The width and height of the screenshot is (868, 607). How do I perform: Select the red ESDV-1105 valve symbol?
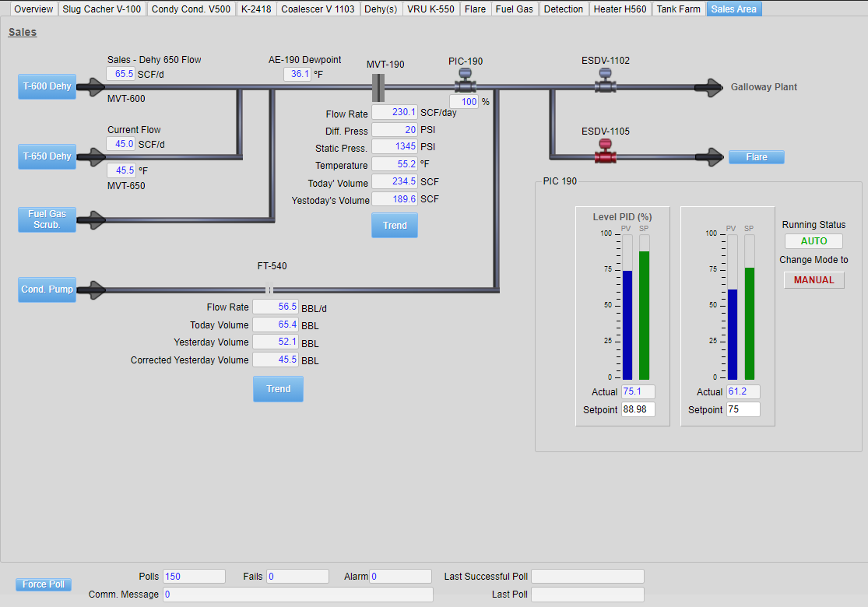click(x=605, y=151)
